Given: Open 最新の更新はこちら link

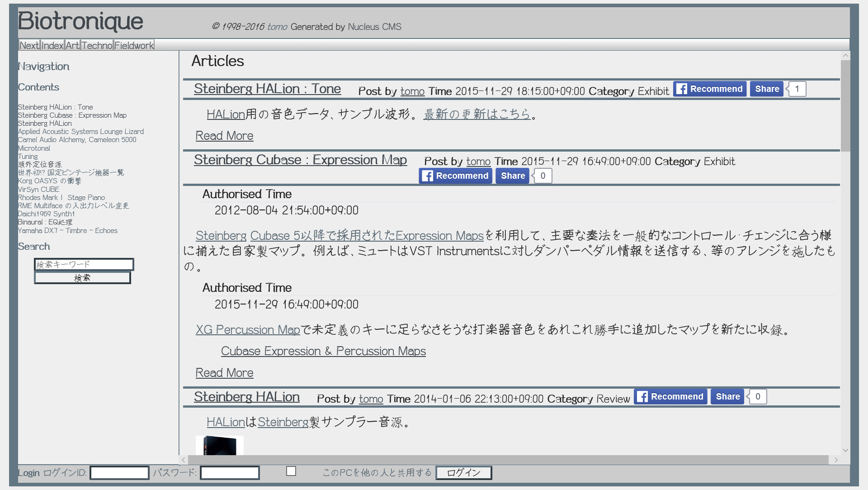Looking at the screenshot, I should [x=476, y=114].
